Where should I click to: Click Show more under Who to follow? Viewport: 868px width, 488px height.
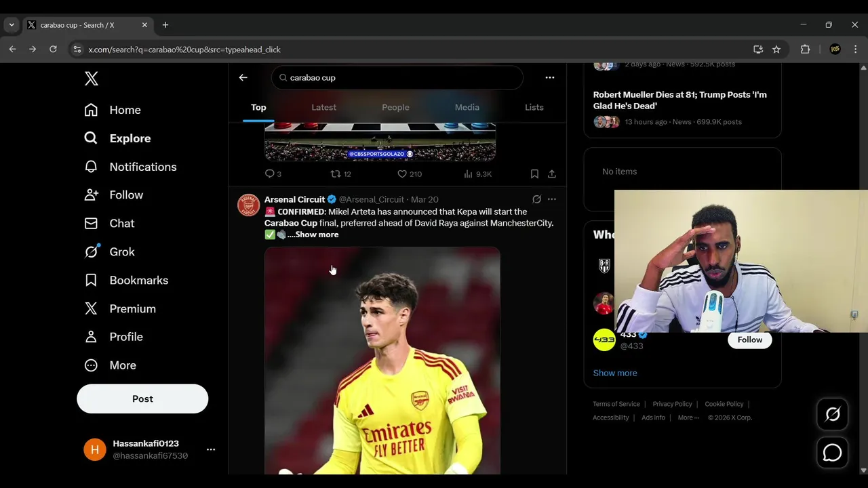pos(615,373)
